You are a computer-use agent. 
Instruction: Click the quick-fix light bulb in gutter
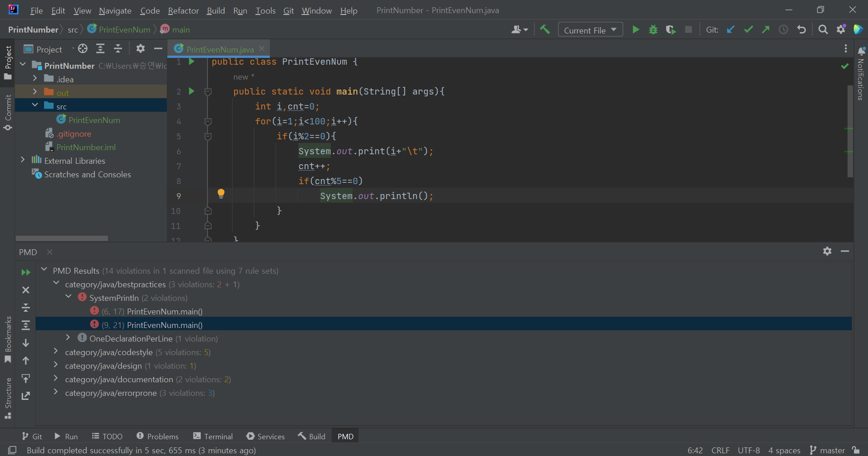221,194
